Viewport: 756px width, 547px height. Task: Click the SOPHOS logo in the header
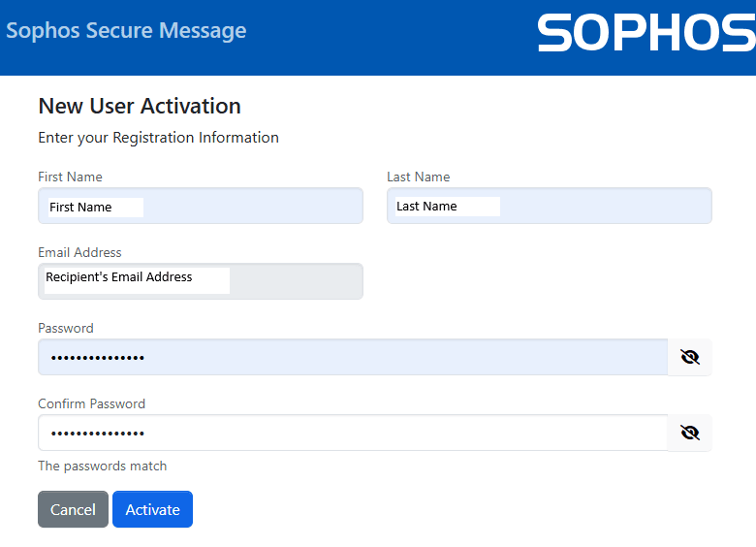click(x=646, y=33)
